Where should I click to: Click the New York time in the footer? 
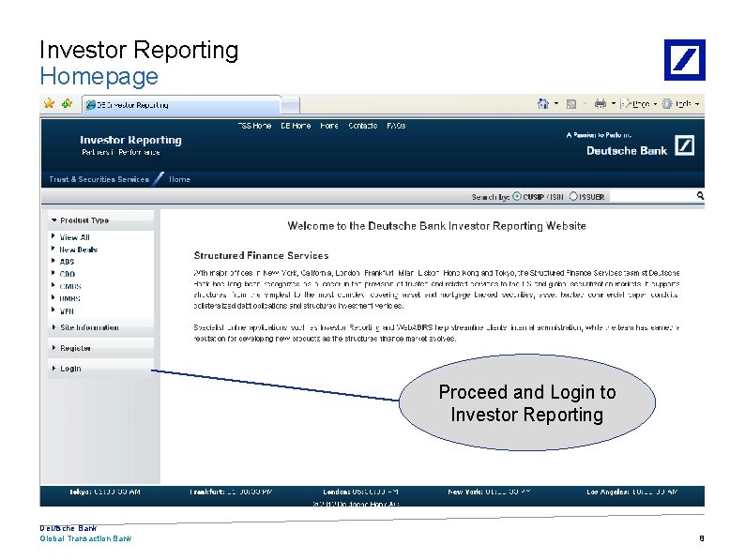pos(489,492)
